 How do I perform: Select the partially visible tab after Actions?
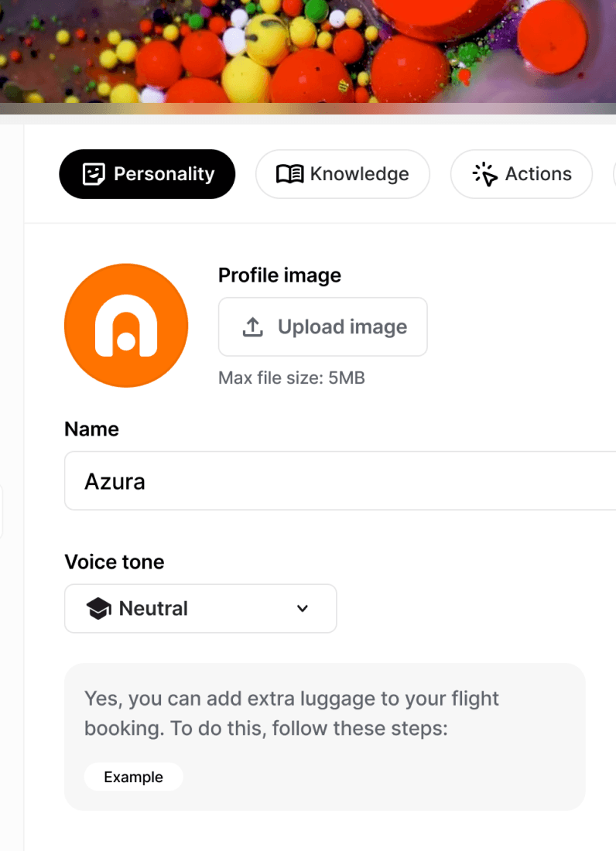614,174
